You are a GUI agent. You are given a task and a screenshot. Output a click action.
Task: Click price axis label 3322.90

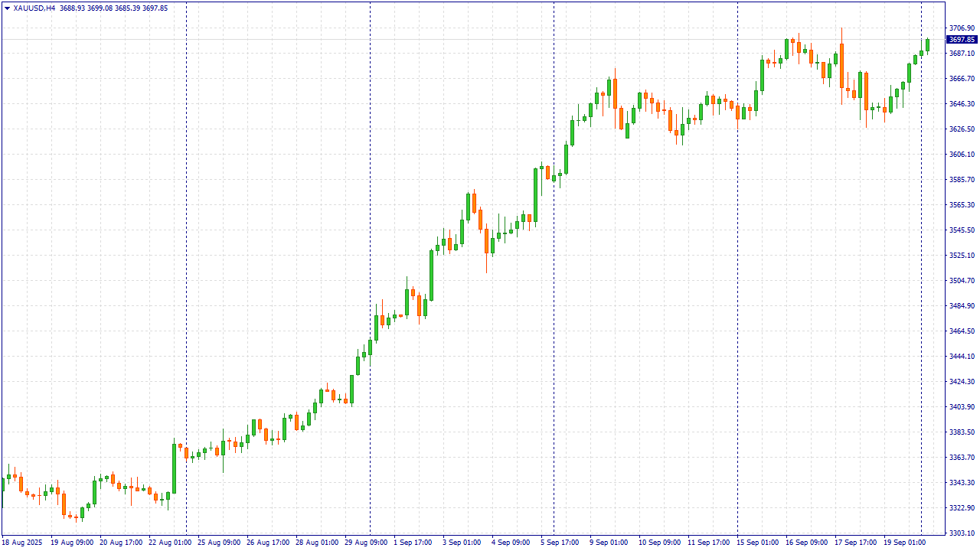click(962, 508)
